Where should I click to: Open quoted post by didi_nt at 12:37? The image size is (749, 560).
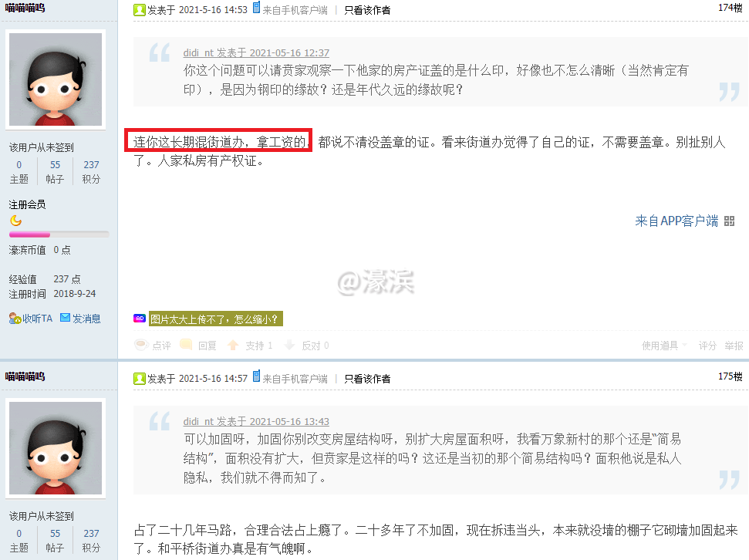click(x=256, y=52)
